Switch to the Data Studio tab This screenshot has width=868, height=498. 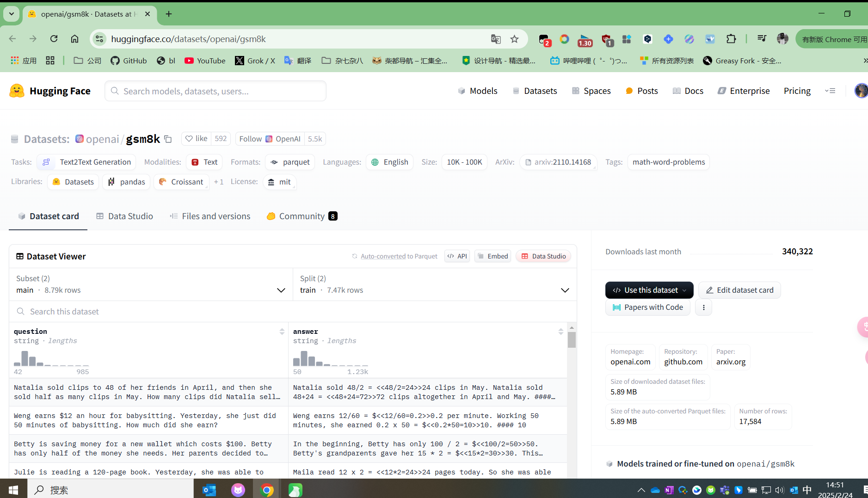(125, 216)
